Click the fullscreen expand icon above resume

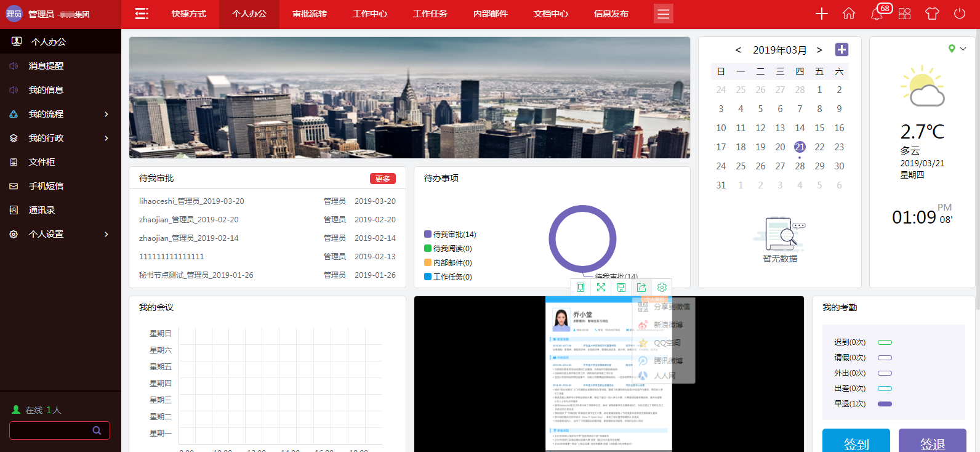601,287
